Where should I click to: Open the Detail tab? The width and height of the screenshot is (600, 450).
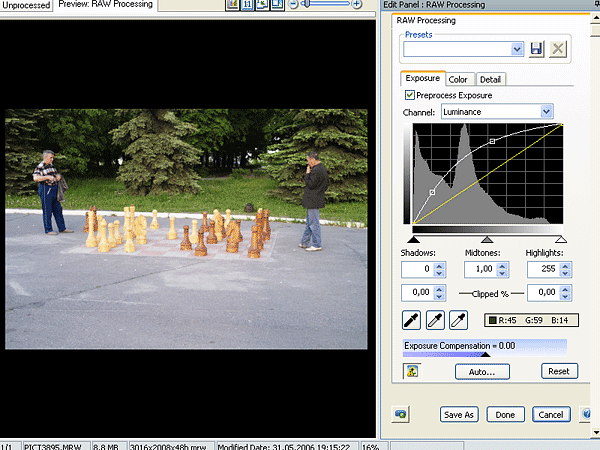[490, 79]
